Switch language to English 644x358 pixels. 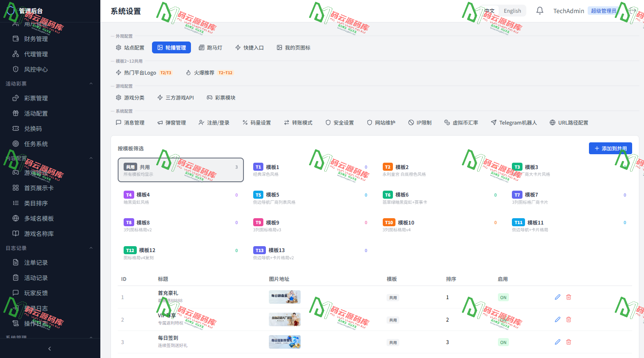(x=512, y=11)
